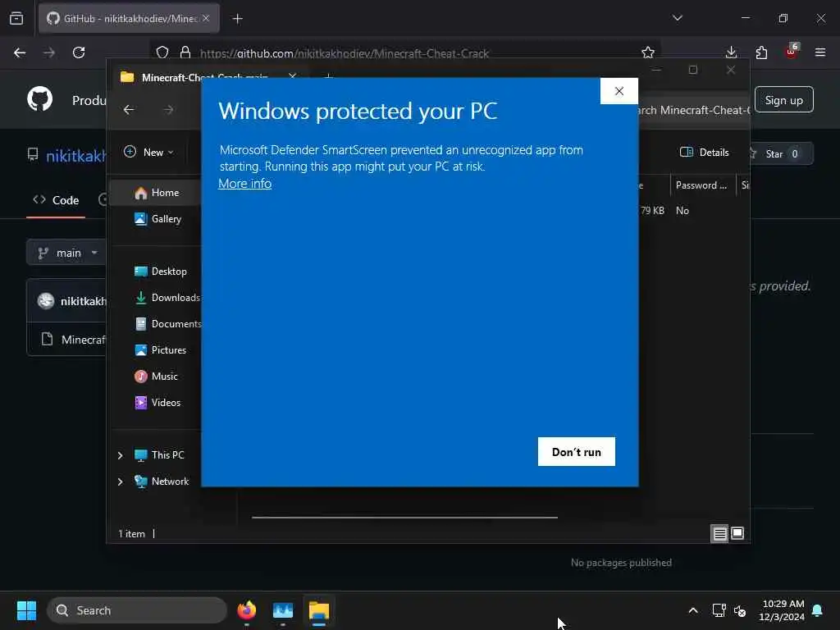Click the muted volume tray icon

tap(741, 610)
